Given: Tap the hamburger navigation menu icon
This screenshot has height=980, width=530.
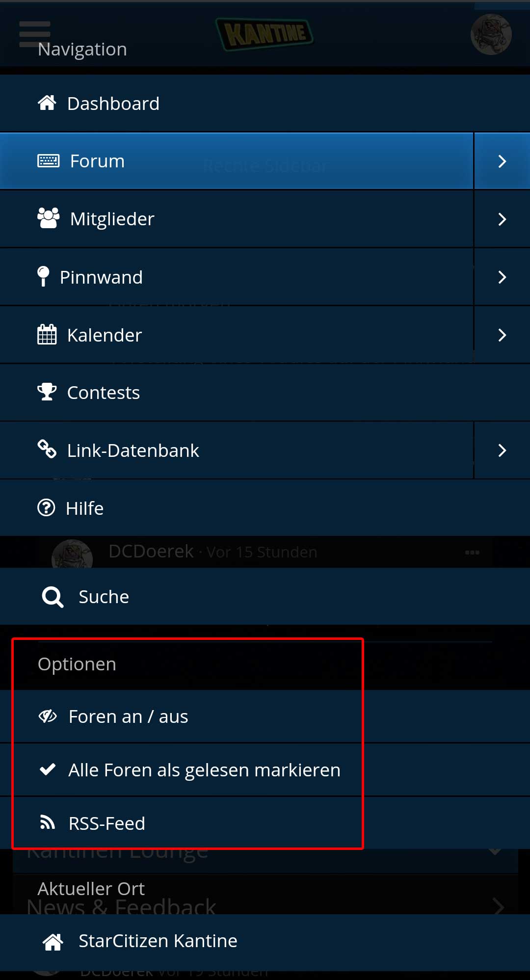Looking at the screenshot, I should [x=34, y=33].
